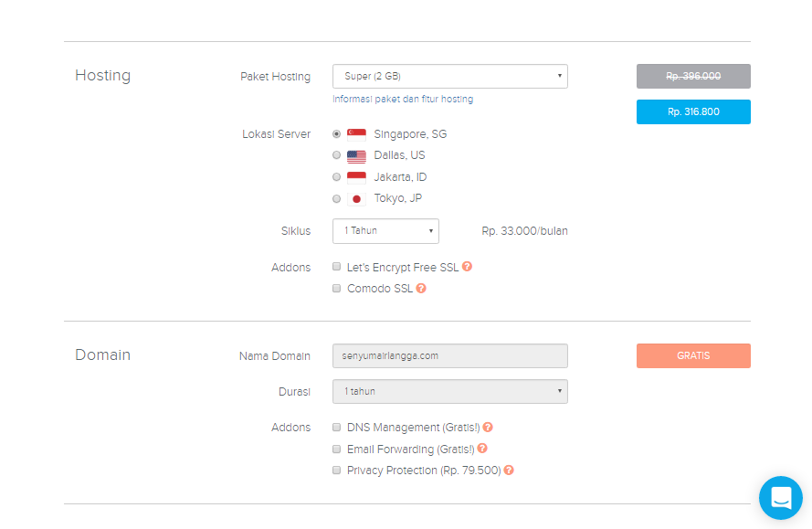The image size is (812, 529).
Task: Tick the Comodo SSL checkbox
Action: pyautogui.click(x=337, y=289)
